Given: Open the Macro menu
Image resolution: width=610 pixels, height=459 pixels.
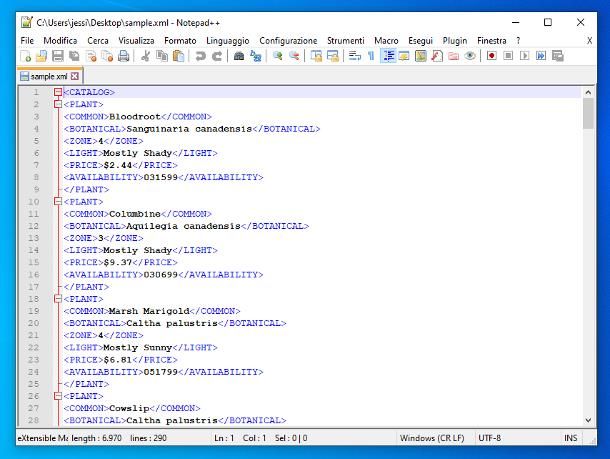Looking at the screenshot, I should click(x=386, y=40).
